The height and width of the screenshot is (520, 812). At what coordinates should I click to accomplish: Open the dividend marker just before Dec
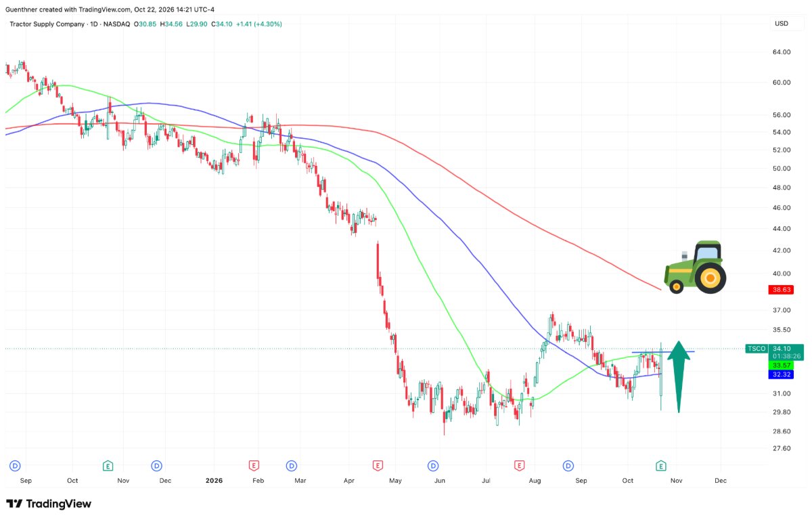156,465
